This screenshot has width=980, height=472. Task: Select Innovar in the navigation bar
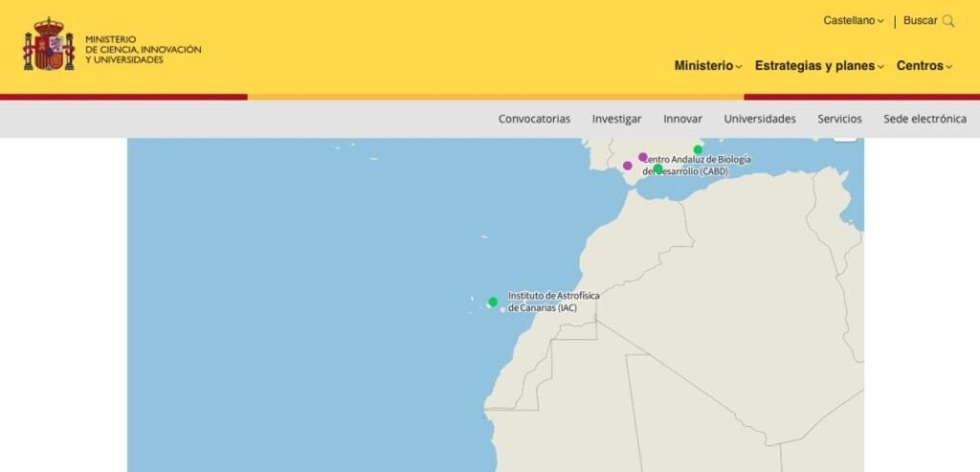pyautogui.click(x=682, y=119)
